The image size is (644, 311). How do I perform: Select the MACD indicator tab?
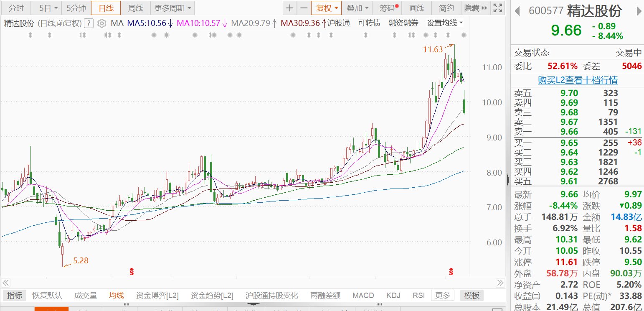(x=363, y=296)
